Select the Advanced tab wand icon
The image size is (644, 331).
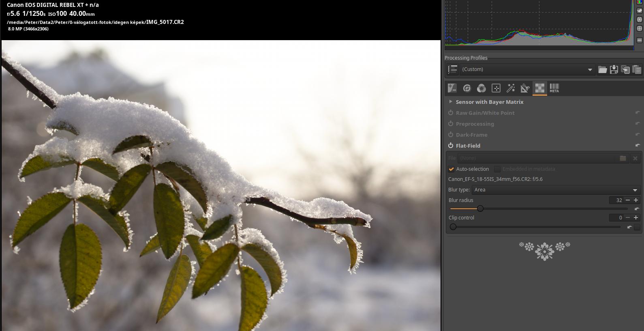point(511,88)
